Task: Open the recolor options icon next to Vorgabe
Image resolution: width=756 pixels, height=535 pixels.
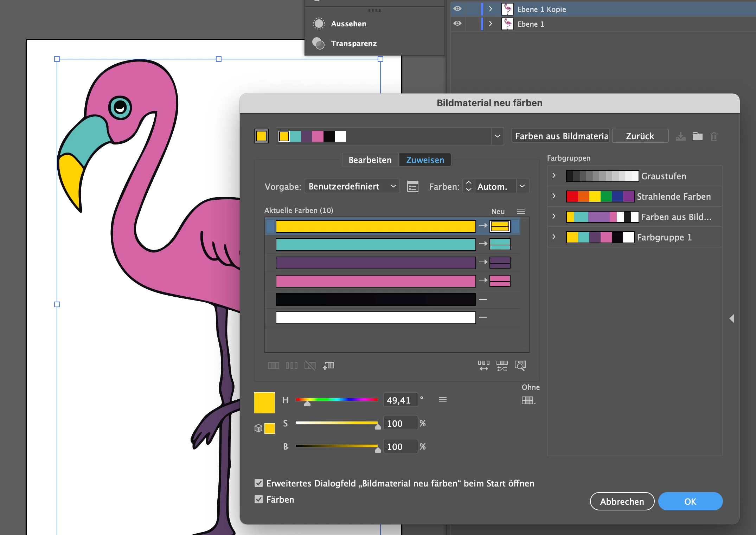Action: (412, 186)
